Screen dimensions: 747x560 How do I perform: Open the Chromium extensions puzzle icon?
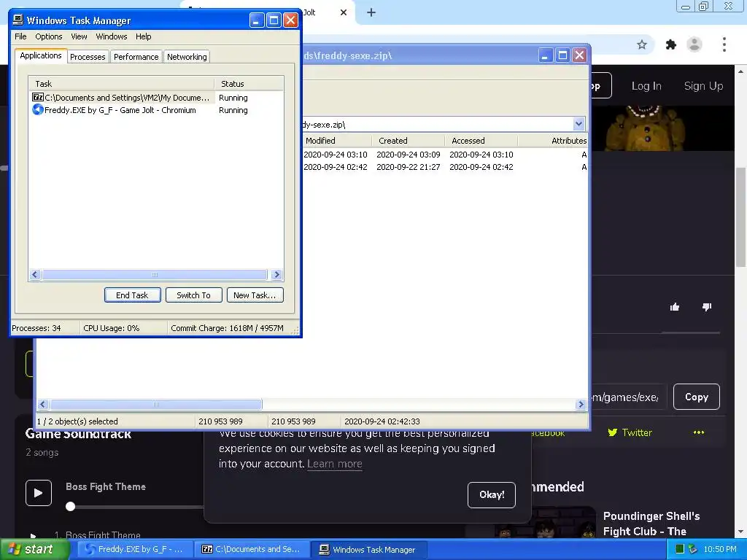pos(671,44)
